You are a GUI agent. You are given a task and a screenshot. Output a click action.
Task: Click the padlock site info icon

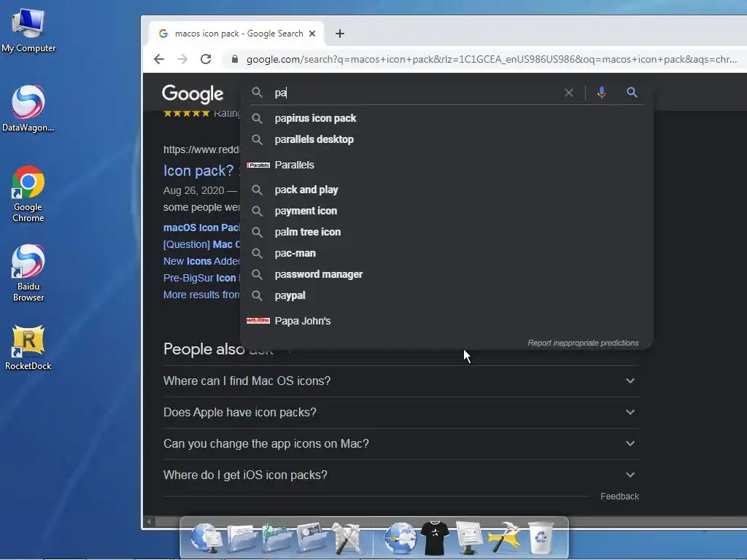234,59
